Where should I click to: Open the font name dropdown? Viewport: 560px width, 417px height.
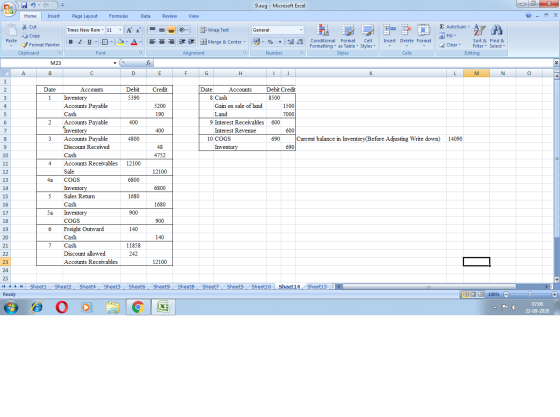pos(103,30)
